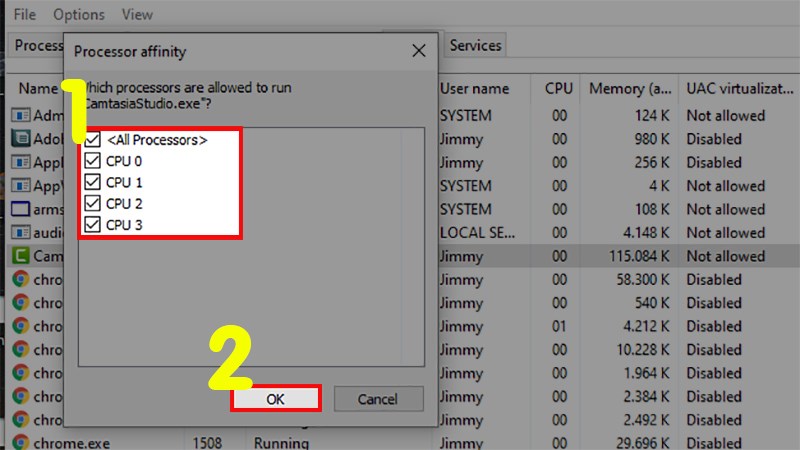Toggle the CPU 0 checkbox

pyautogui.click(x=92, y=161)
